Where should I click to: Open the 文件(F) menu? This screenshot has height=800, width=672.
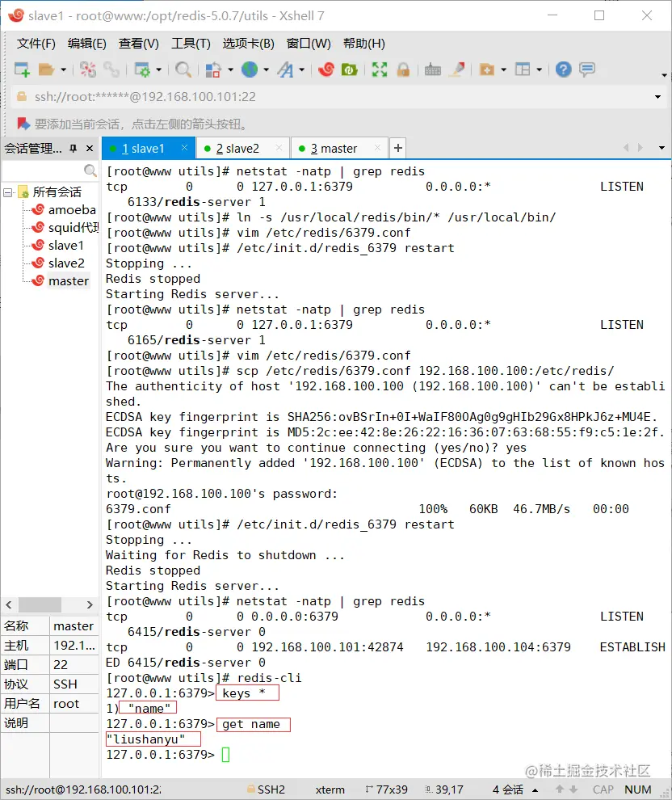tap(36, 44)
